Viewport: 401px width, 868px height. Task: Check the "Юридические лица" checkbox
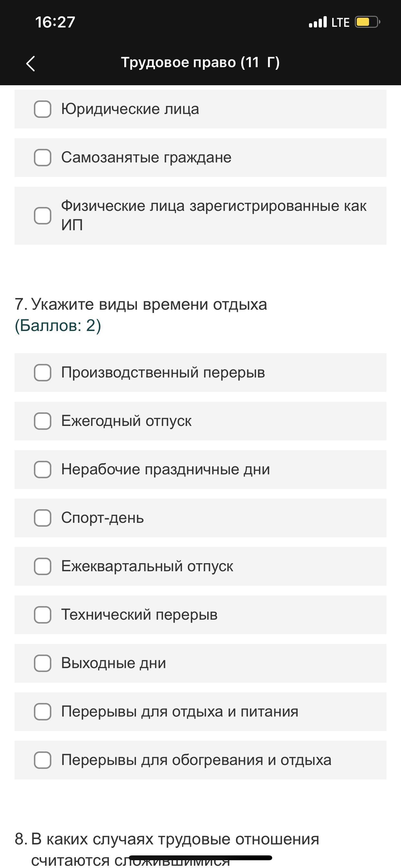point(43,109)
